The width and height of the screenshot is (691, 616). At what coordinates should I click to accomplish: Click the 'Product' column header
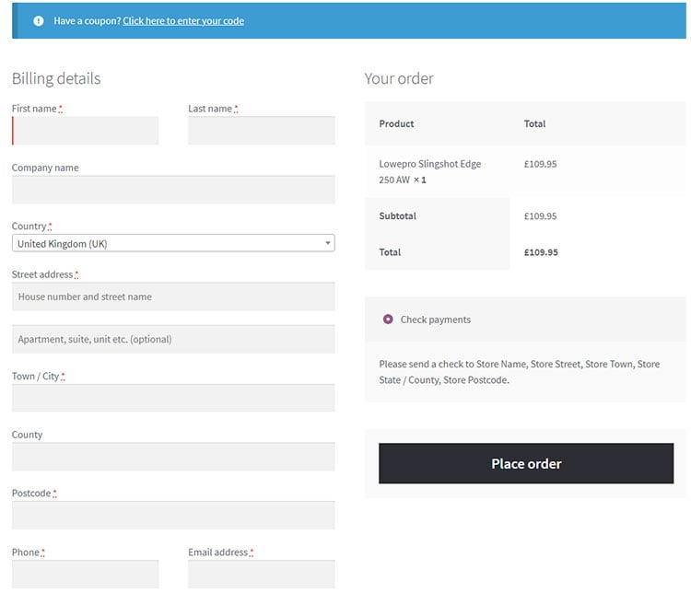click(396, 123)
